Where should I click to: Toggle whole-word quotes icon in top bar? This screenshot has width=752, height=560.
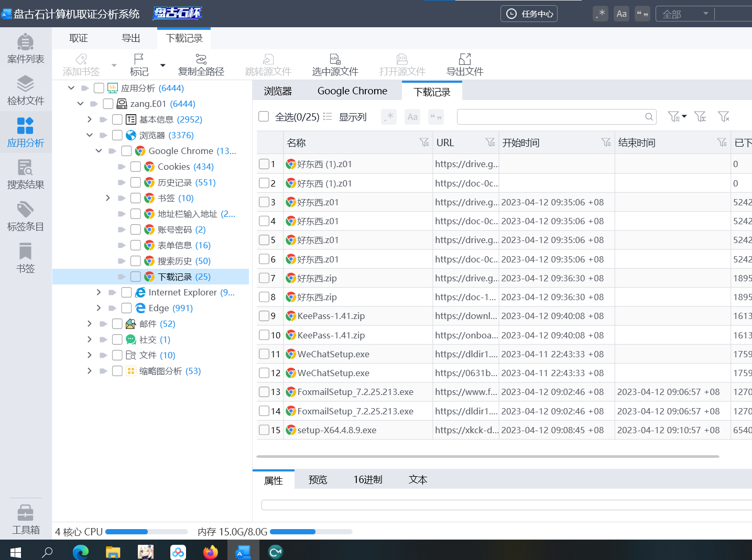tap(642, 14)
